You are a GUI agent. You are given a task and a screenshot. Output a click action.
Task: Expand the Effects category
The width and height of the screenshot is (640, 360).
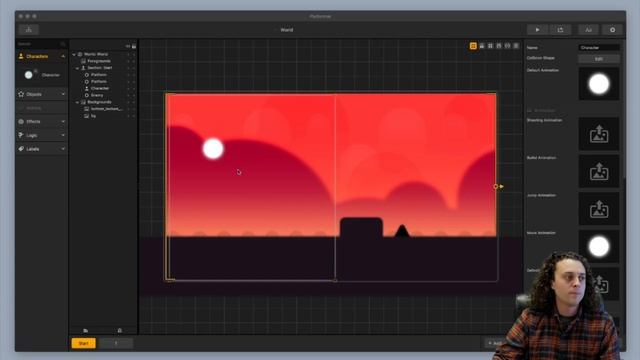63,122
